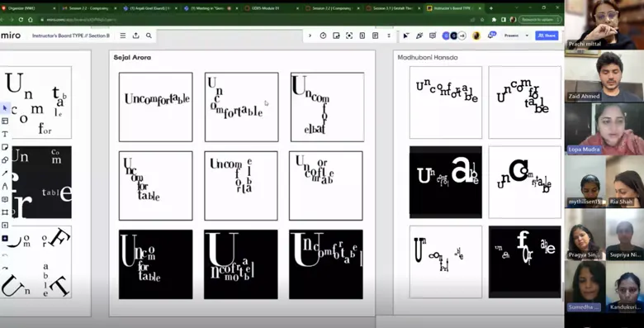Click the focus capture icon in toolbar
The image size is (644, 328).
349,36
